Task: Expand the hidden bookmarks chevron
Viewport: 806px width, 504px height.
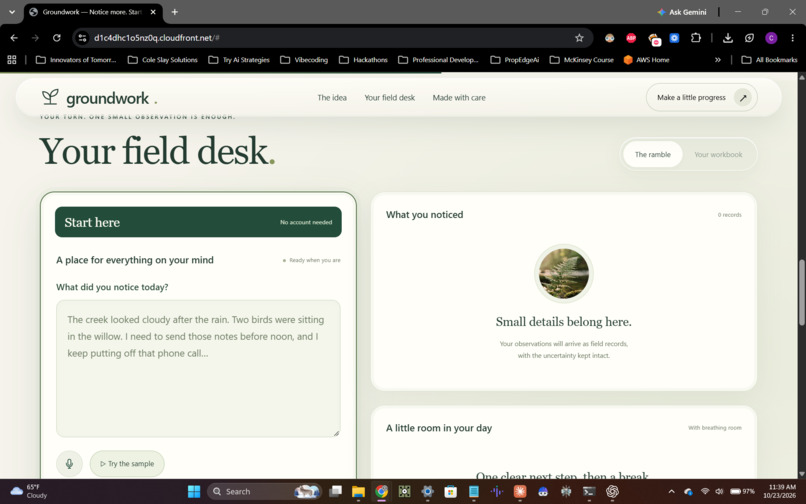Action: click(x=718, y=60)
